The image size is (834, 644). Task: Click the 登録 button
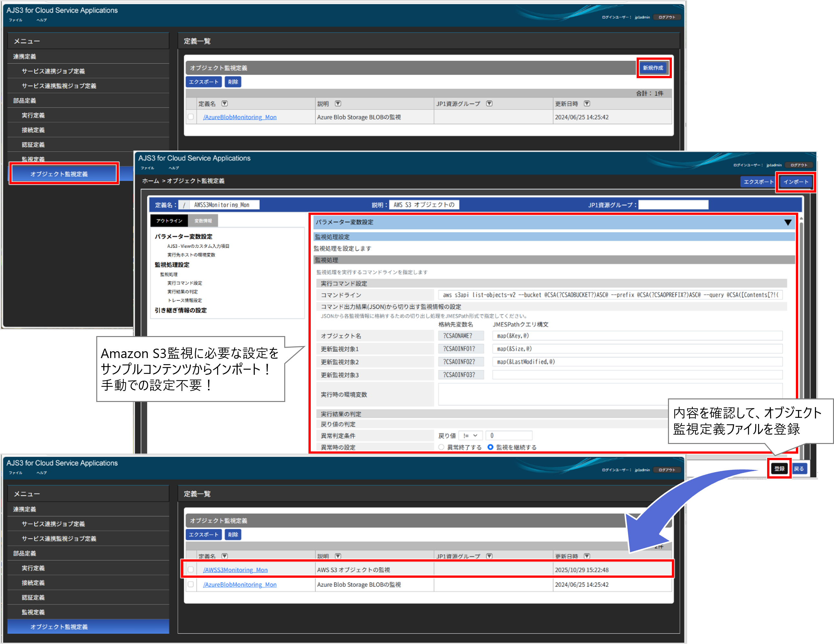(779, 469)
